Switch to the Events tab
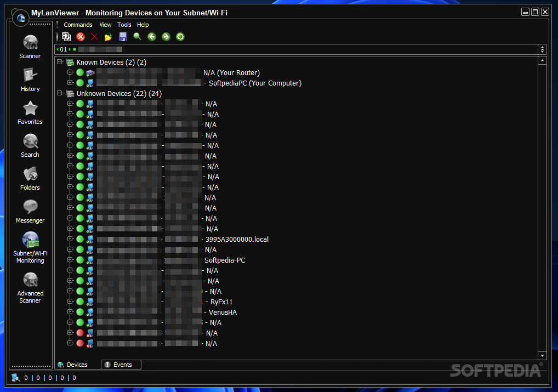Screen dimensions: 558x392 coord(121,365)
